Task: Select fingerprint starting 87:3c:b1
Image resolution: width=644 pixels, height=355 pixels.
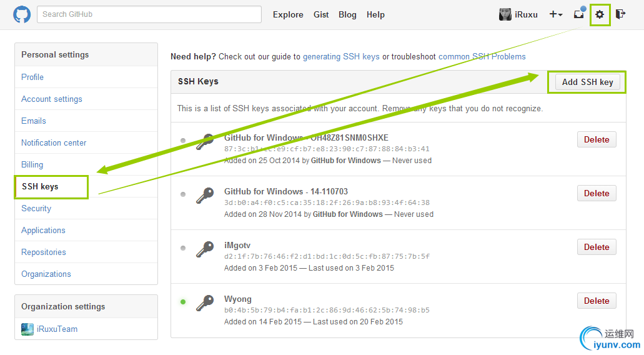Action: click(327, 149)
